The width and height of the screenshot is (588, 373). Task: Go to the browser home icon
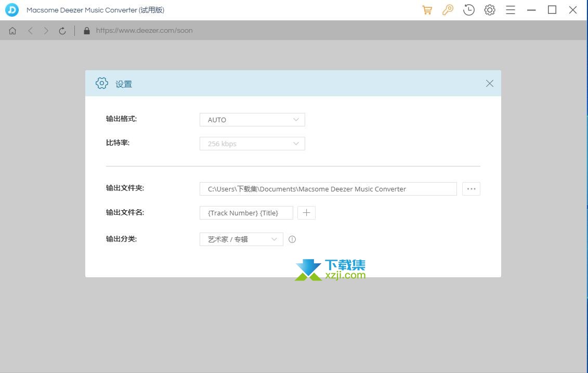click(12, 31)
